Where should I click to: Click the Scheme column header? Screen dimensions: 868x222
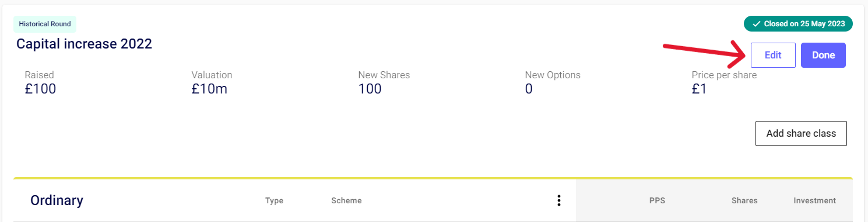tap(346, 200)
